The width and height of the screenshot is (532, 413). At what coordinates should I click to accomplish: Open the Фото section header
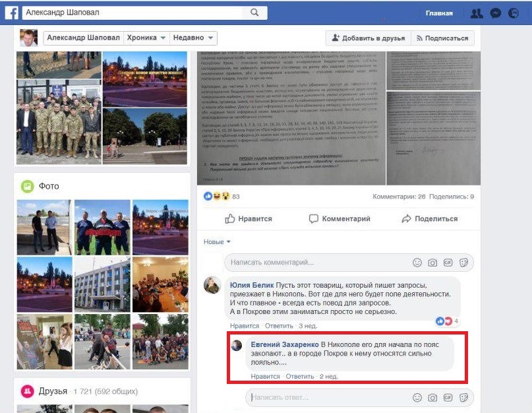[x=48, y=185]
